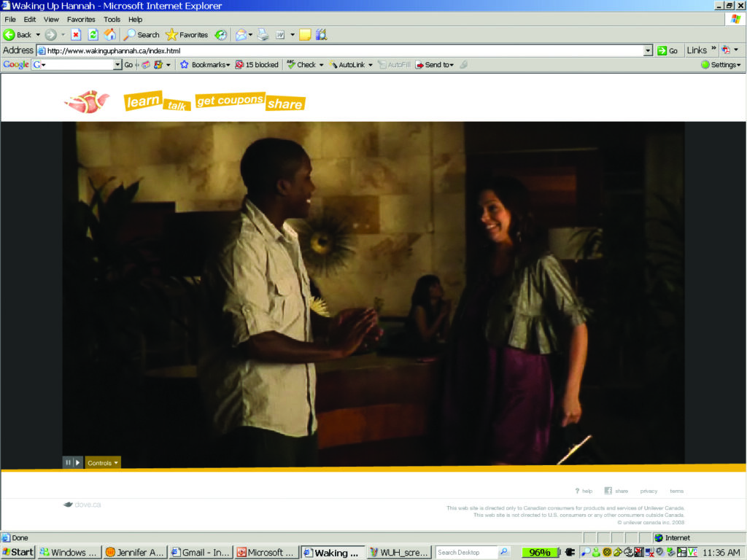This screenshot has height=560, width=747.
Task: Switch to the WUH_scre... taskbar item
Action: pyautogui.click(x=399, y=553)
